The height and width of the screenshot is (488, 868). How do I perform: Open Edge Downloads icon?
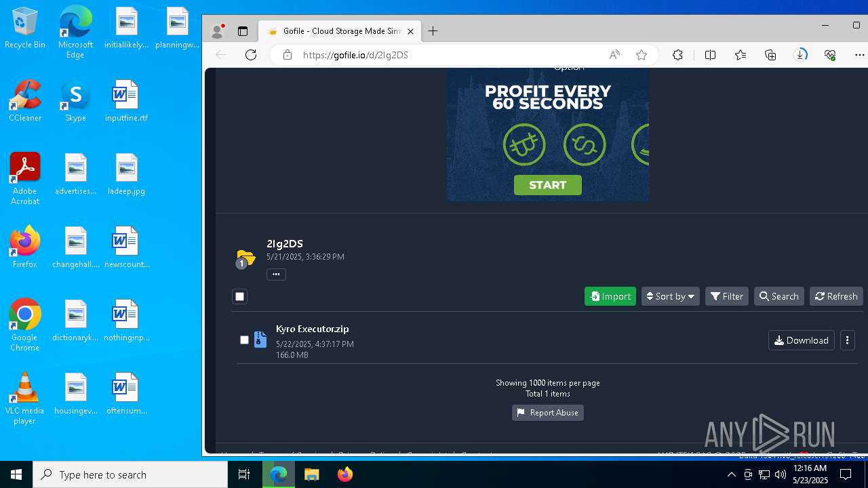click(x=801, y=55)
